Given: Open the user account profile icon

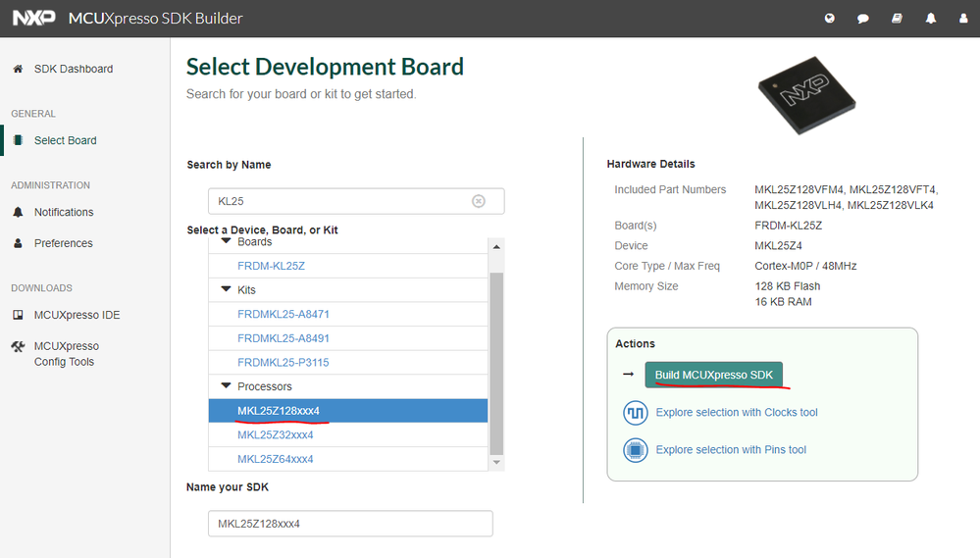Looking at the screenshot, I should [961, 19].
